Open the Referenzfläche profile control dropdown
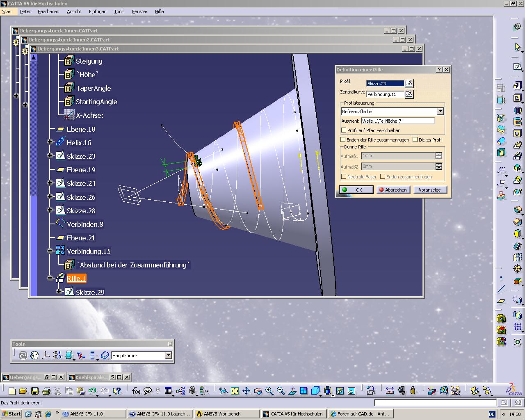Viewport: 525px width, 420px height. 440,112
